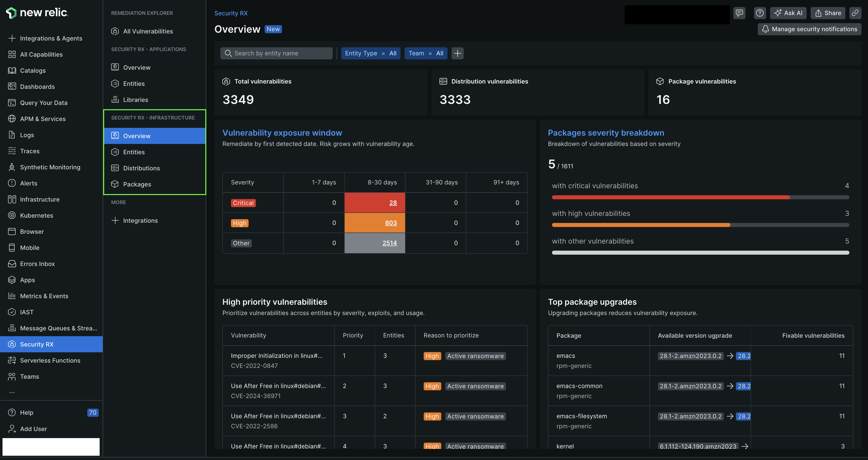
Task: Open All Vulnerabilities in Remediation Explorer
Action: [x=154, y=31]
